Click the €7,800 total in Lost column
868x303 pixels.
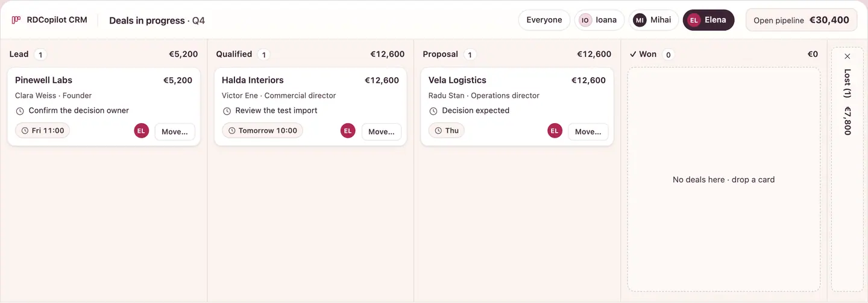(848, 121)
